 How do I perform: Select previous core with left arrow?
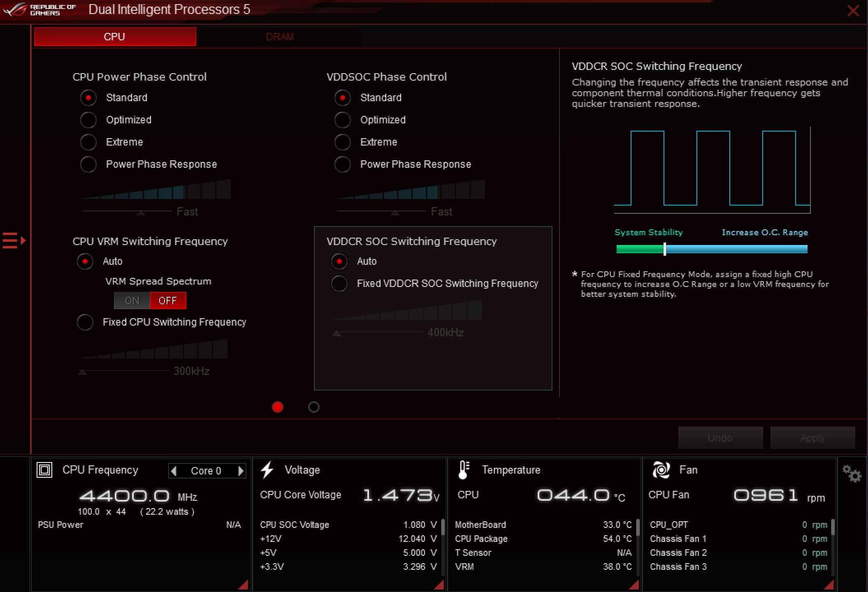coord(174,471)
